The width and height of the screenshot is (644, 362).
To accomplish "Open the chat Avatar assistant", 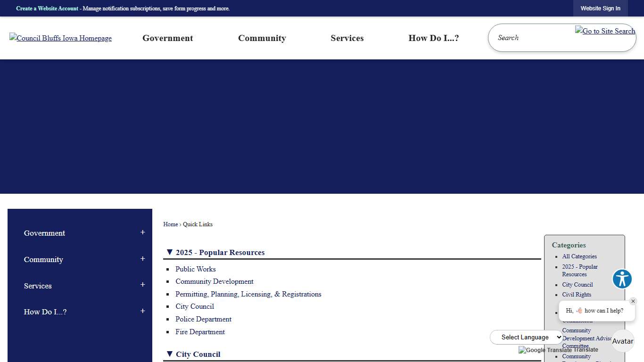I will pos(623,341).
